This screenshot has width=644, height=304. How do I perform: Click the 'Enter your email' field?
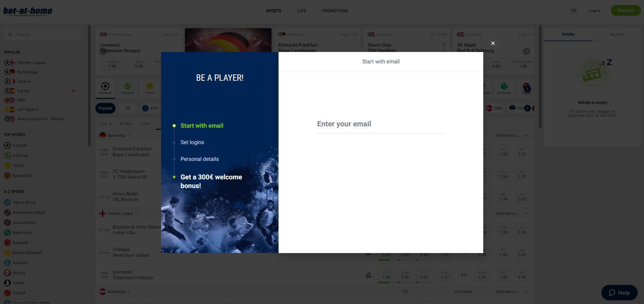tap(381, 125)
